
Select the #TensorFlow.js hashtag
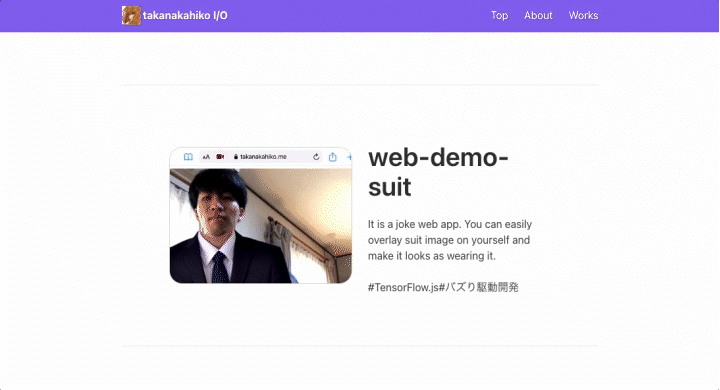(x=403, y=288)
